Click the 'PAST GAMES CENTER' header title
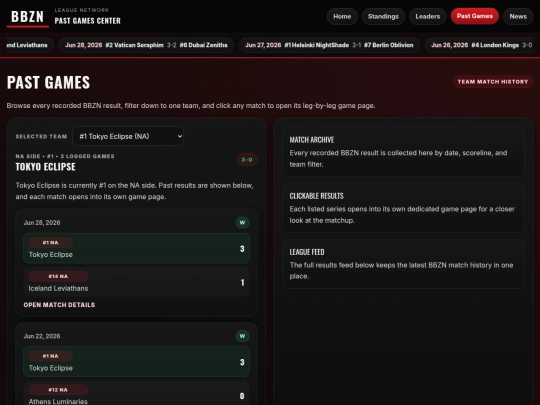Image resolution: width=540 pixels, height=405 pixels. tap(87, 21)
